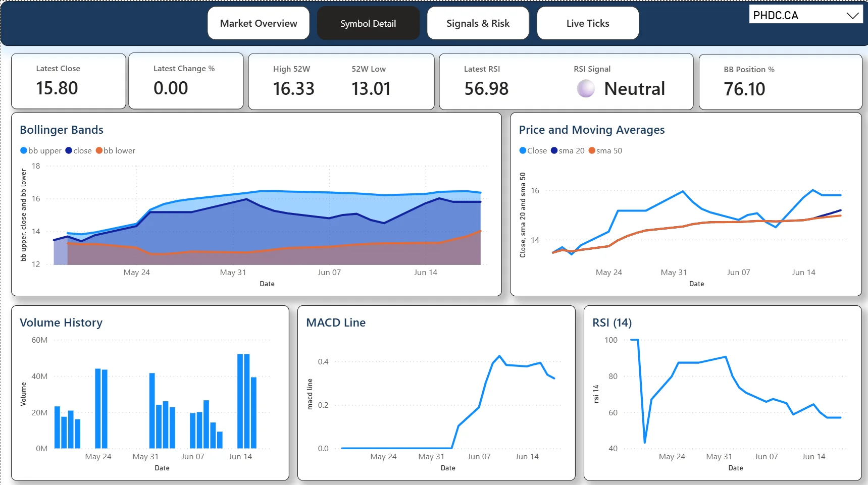Click the Neutral RSI signal indicator circle
Image resolution: width=868 pixels, height=485 pixels.
[x=586, y=88]
